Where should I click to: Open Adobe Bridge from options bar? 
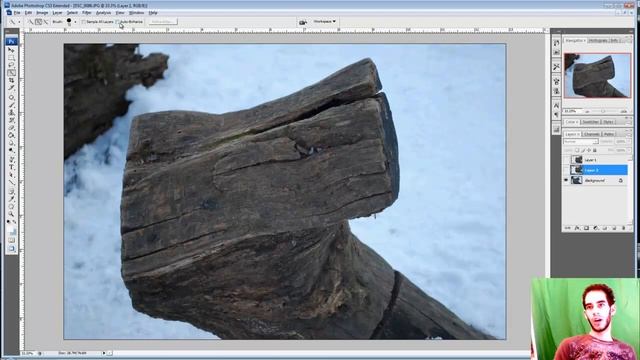coord(302,22)
